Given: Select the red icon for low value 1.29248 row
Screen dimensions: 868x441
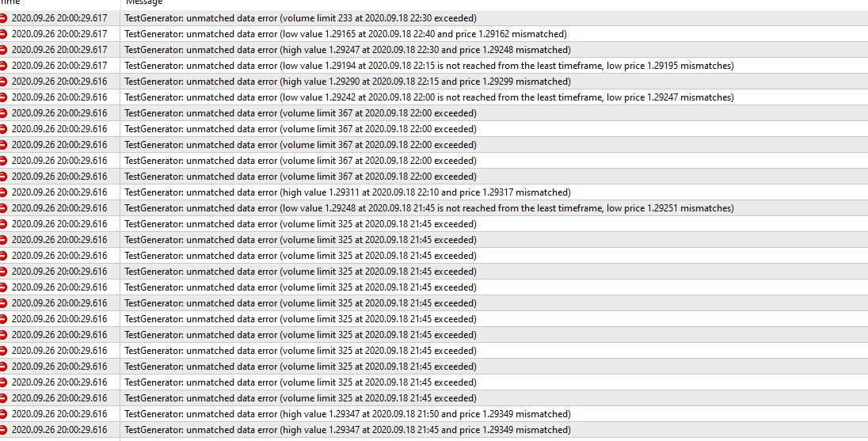Looking at the screenshot, I should click(x=3, y=208).
